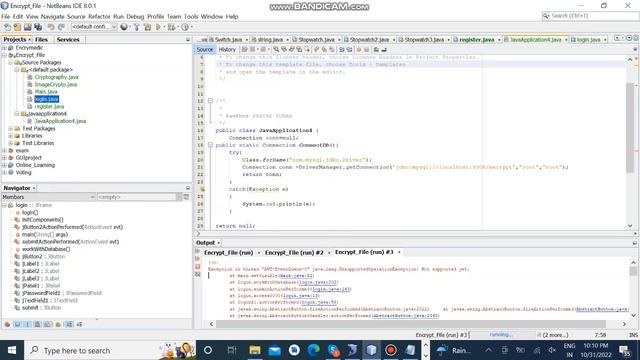Open the Window menu

pos(212,16)
